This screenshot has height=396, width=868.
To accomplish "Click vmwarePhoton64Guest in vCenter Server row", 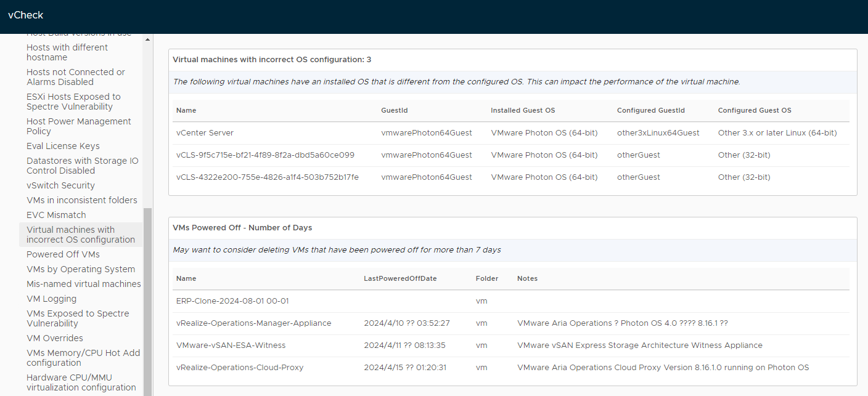I will pos(427,132).
